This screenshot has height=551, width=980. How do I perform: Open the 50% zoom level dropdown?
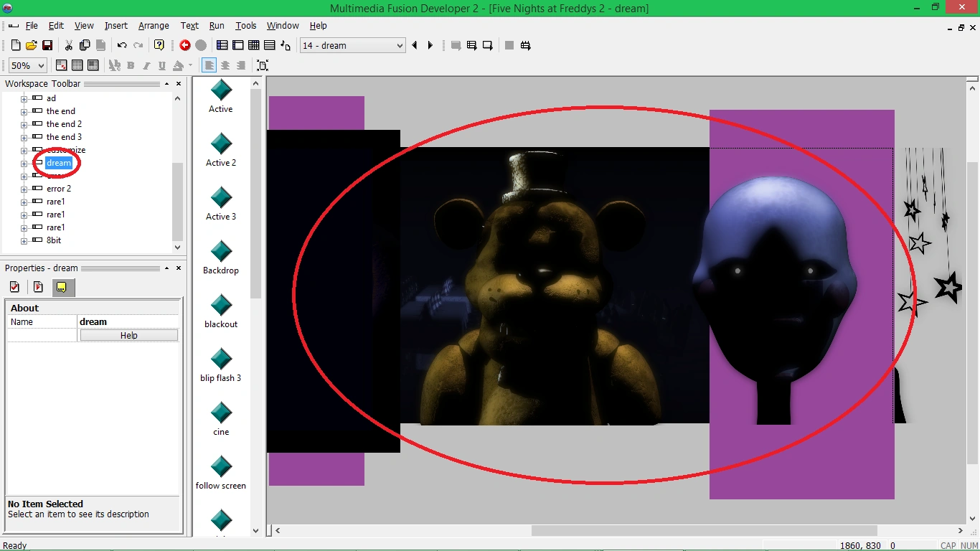[x=28, y=65]
